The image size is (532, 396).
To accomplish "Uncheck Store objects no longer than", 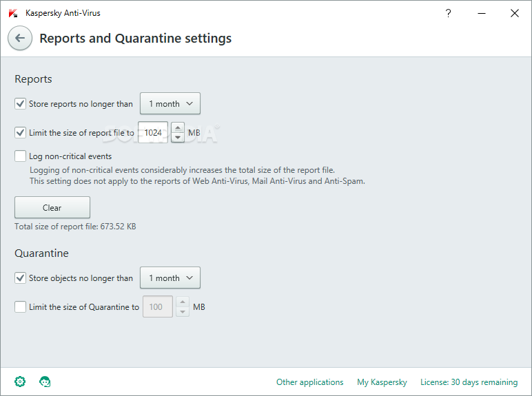I will [21, 278].
